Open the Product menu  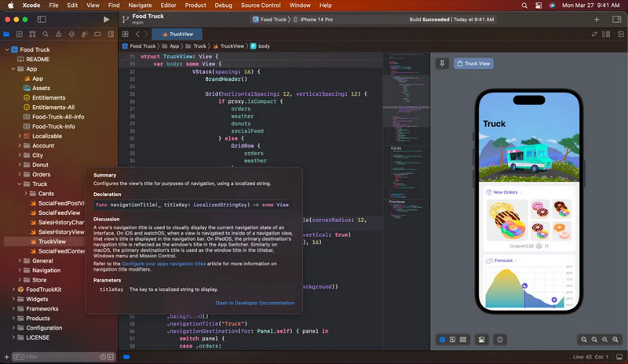click(195, 5)
